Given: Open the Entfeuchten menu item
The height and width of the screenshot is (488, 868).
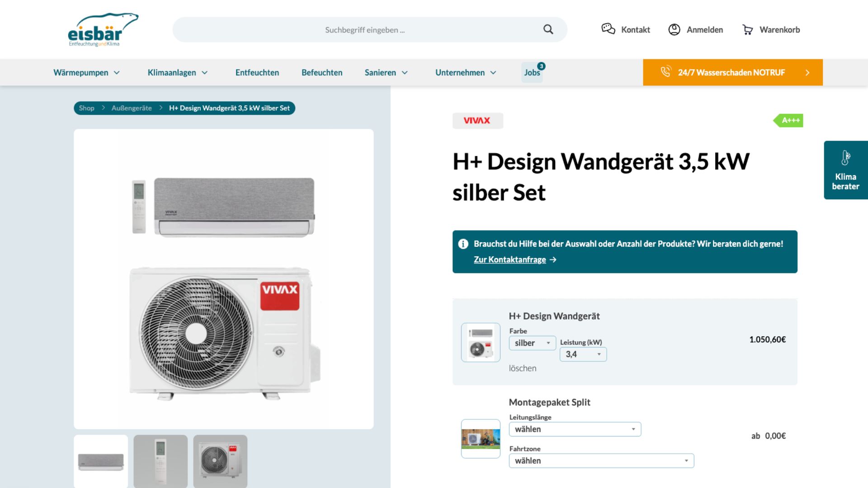Looking at the screenshot, I should [257, 73].
